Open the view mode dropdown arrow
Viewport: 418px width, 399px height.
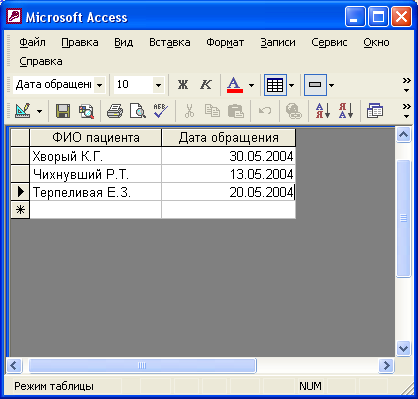tap(39, 111)
